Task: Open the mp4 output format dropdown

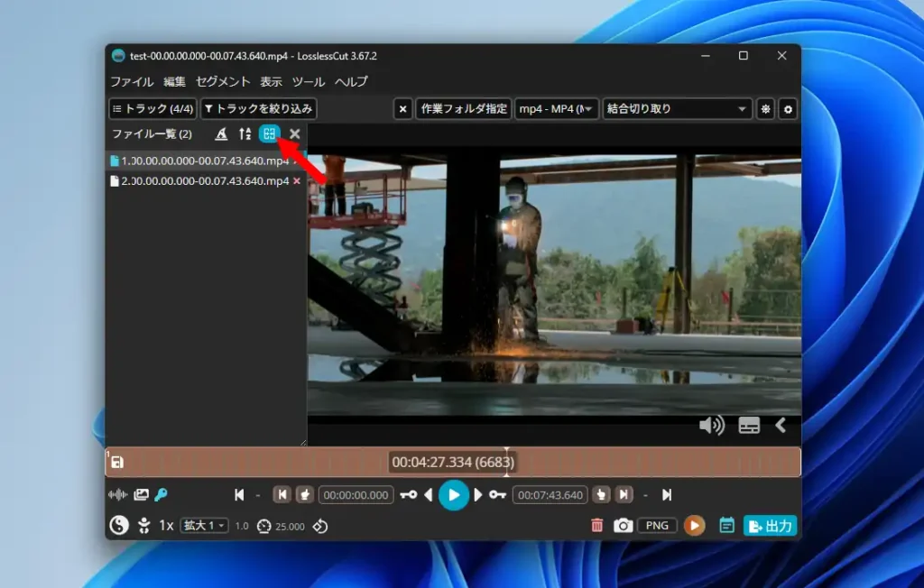Action: [556, 109]
